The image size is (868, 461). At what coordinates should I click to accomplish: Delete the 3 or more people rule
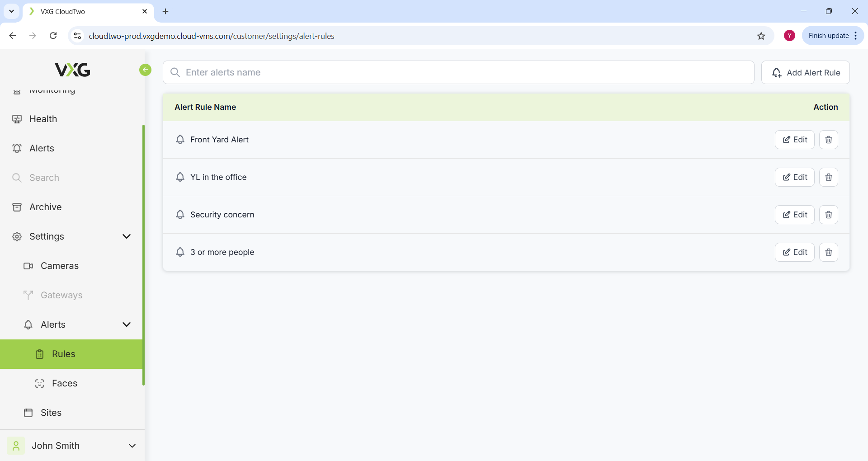pos(828,252)
